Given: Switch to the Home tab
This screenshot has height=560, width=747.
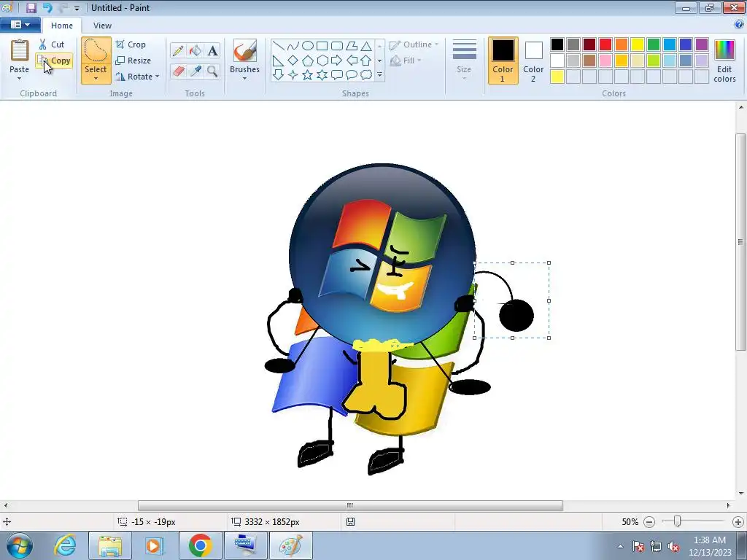Looking at the screenshot, I should click(x=62, y=26).
